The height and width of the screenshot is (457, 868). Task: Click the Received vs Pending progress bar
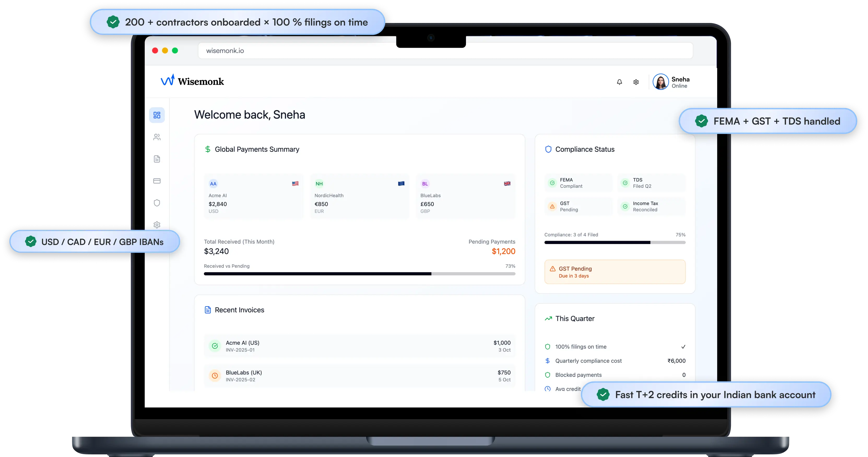(x=359, y=274)
